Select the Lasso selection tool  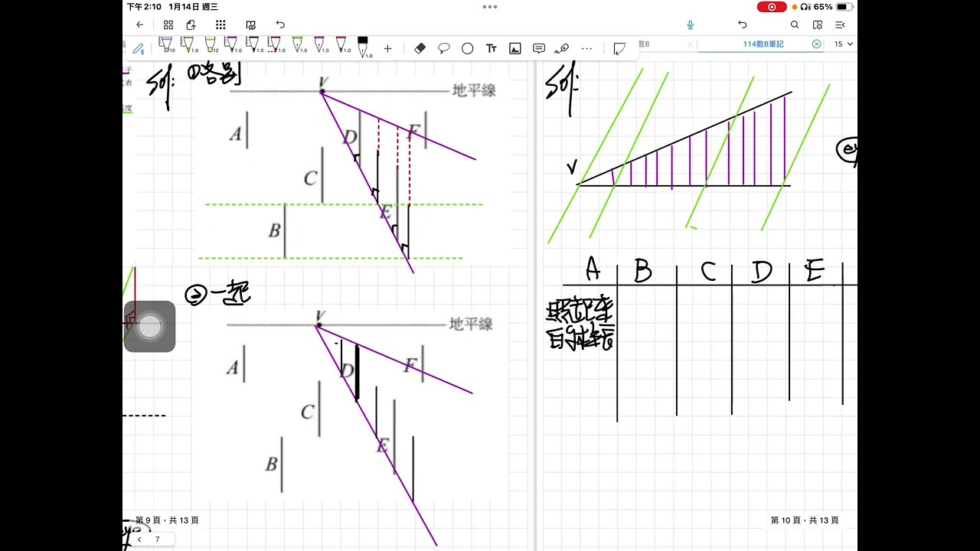click(444, 48)
